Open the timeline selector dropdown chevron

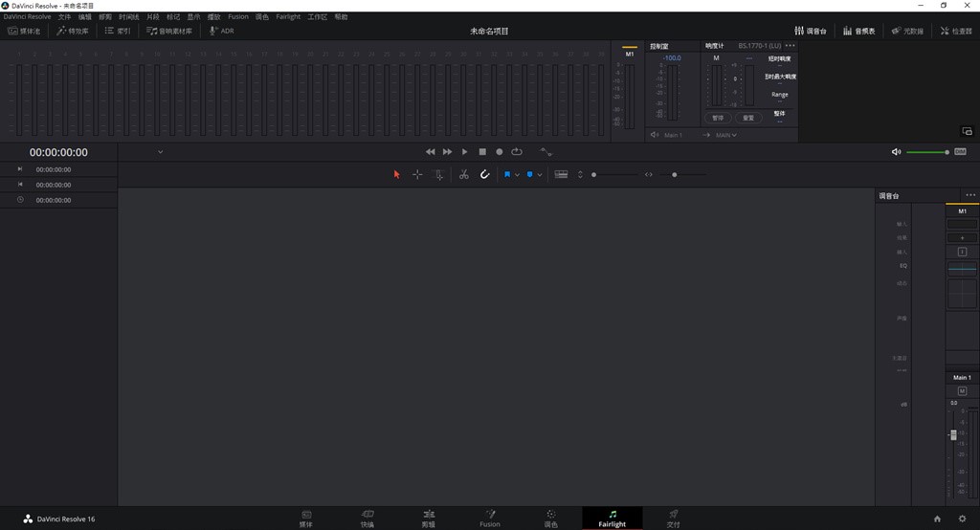[160, 152]
